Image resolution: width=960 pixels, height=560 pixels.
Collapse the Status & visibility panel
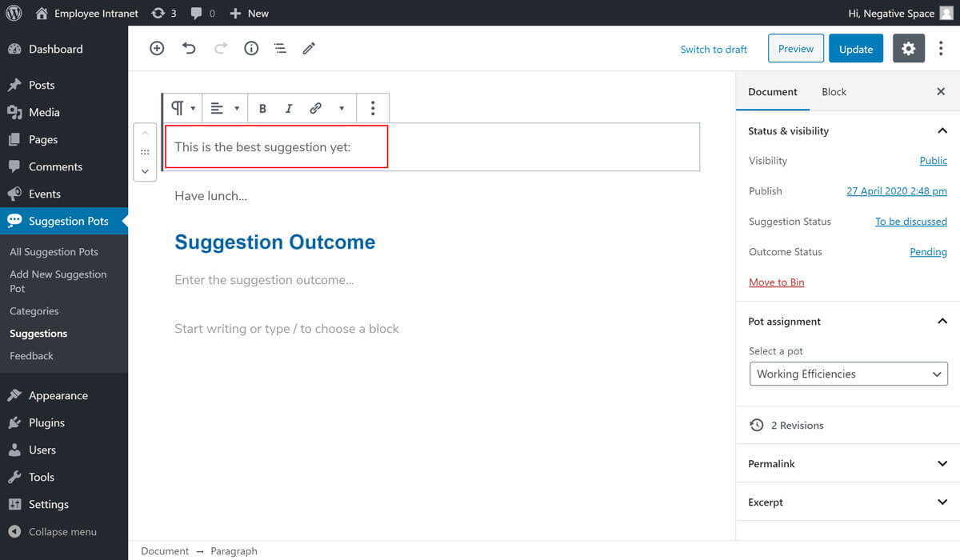(x=942, y=131)
